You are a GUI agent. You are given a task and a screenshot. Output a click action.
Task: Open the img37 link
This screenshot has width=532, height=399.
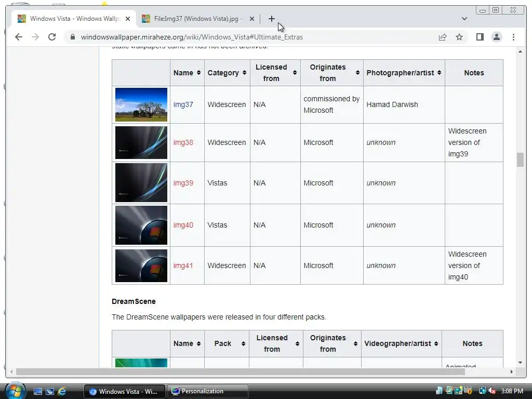[x=183, y=104]
